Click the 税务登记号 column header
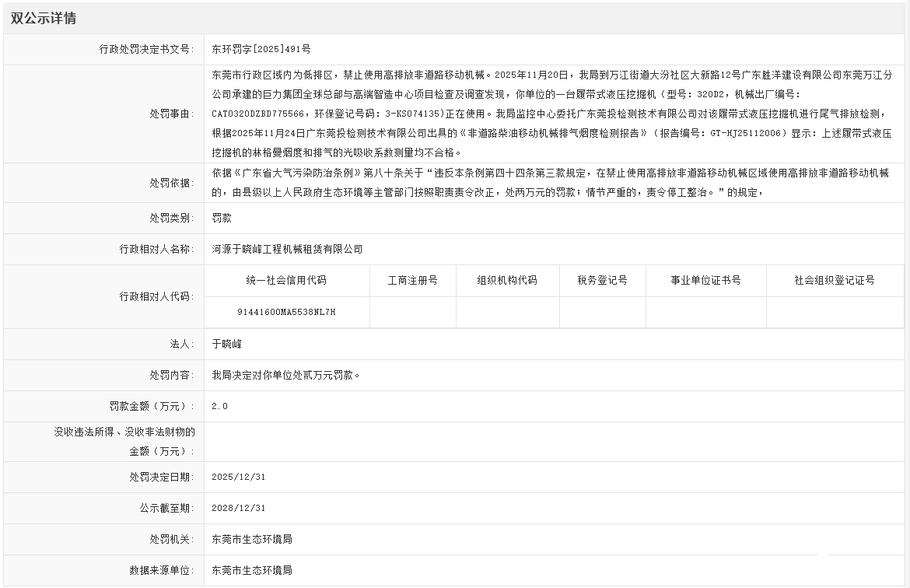 point(602,280)
